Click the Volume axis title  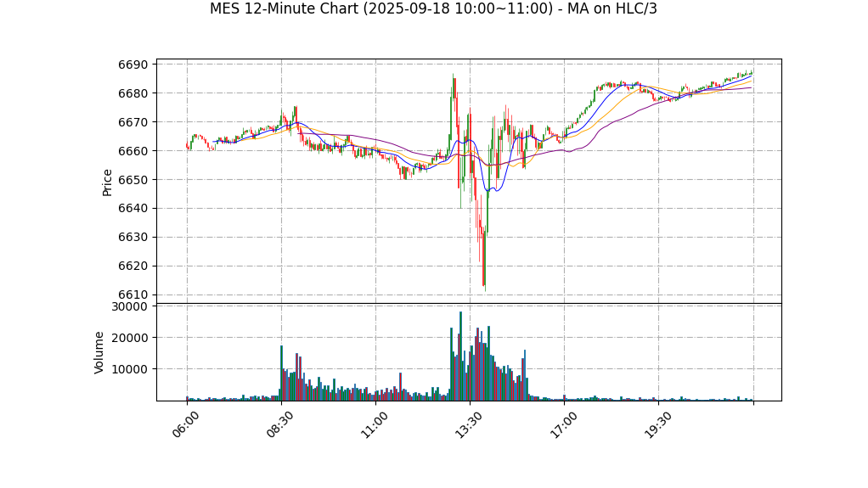[99, 352]
